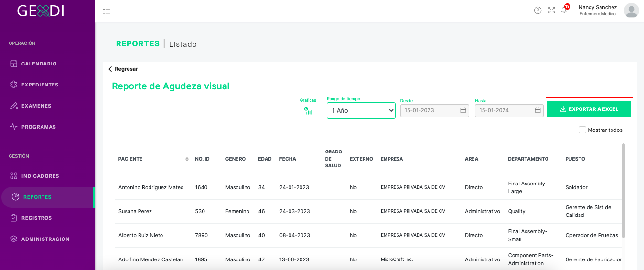Click the Indicadores grid icon
Screen dimensions: 644x270
tap(13, 176)
